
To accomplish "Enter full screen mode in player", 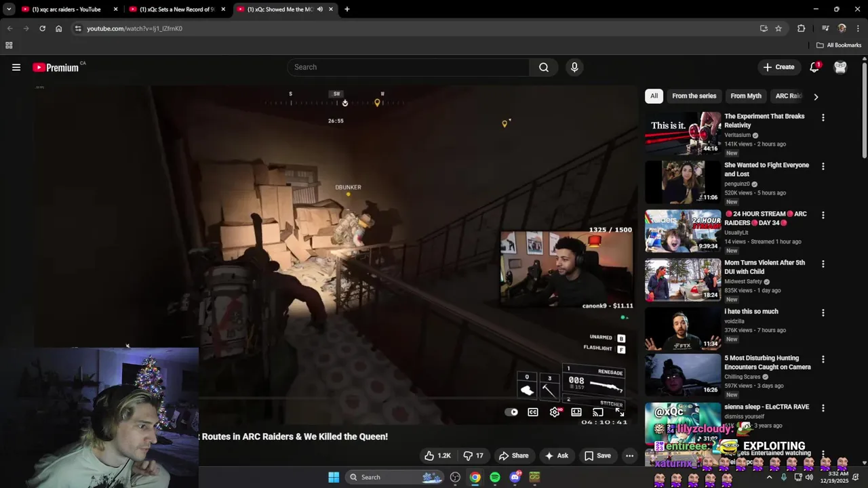I will tap(619, 412).
